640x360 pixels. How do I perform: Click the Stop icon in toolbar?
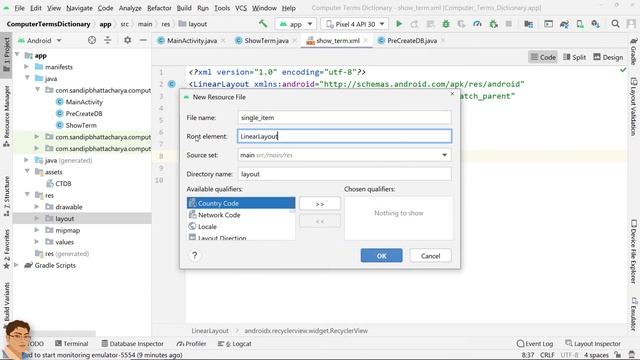[x=509, y=24]
